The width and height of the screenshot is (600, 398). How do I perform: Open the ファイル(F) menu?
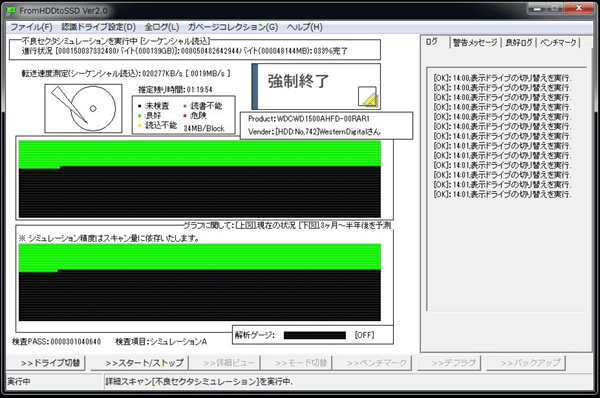[x=31, y=27]
